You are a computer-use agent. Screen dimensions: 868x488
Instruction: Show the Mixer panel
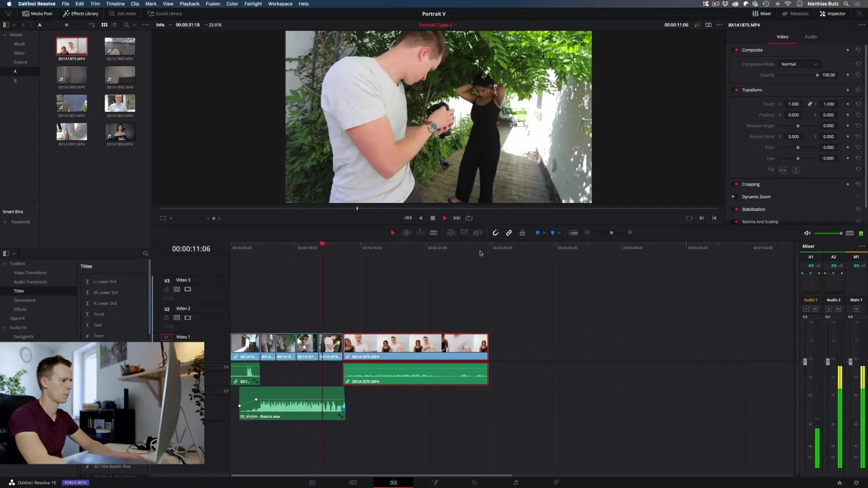[x=762, y=14]
